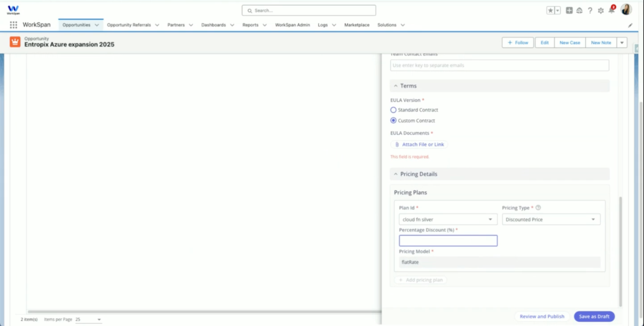Screen dimensions: 644x326
Task: Open the Pricing Type dropdown
Action: pos(551,220)
